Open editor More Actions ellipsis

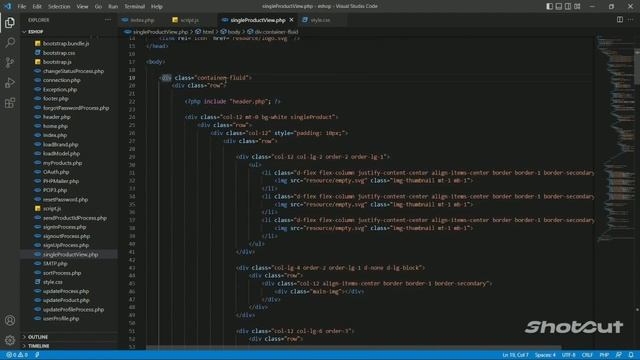(631, 20)
